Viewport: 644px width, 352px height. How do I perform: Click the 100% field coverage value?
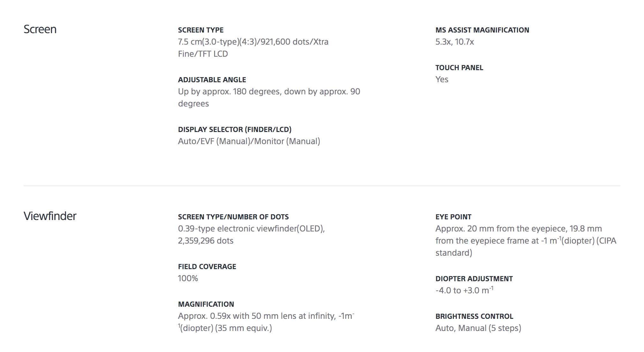[188, 278]
